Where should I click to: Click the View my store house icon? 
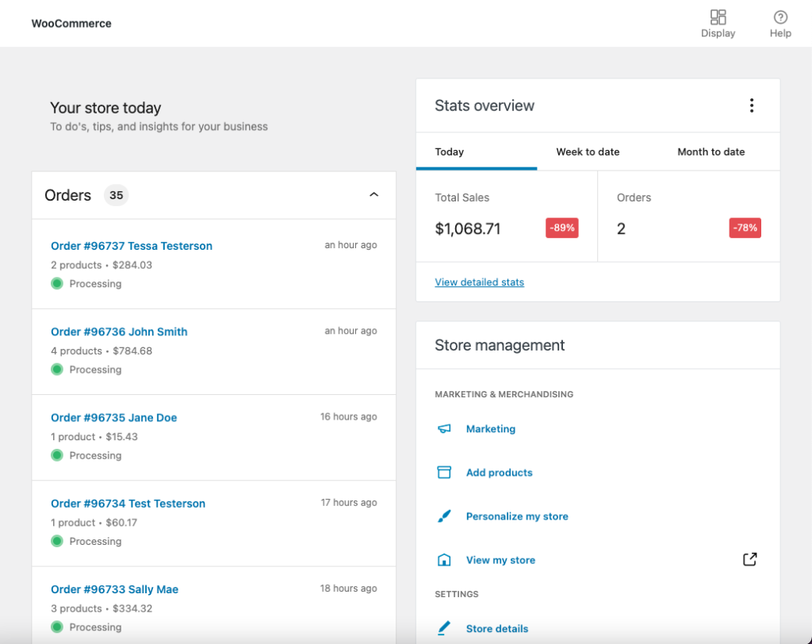click(x=444, y=560)
